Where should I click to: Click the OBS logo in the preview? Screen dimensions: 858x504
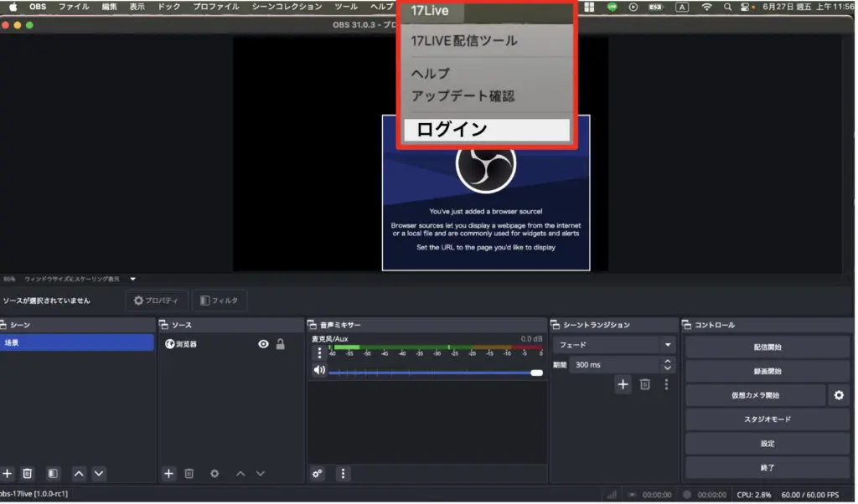[x=486, y=165]
